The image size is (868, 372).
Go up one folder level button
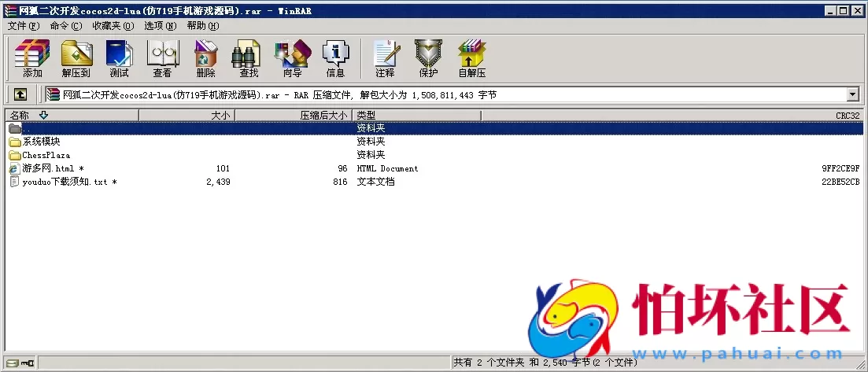coord(20,94)
